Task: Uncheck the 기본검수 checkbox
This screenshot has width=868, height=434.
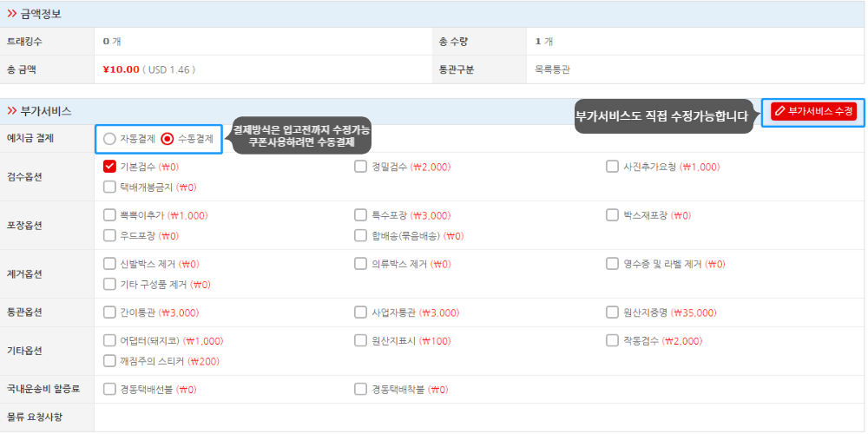Action: (x=109, y=167)
